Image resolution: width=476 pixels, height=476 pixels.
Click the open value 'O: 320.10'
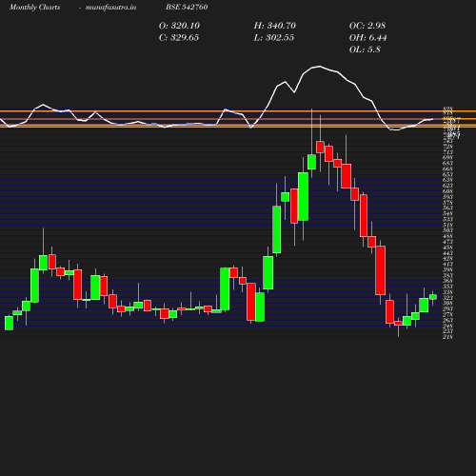(x=179, y=26)
